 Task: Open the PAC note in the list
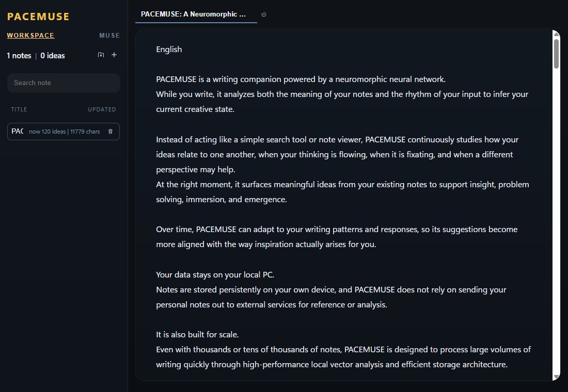pyautogui.click(x=64, y=132)
